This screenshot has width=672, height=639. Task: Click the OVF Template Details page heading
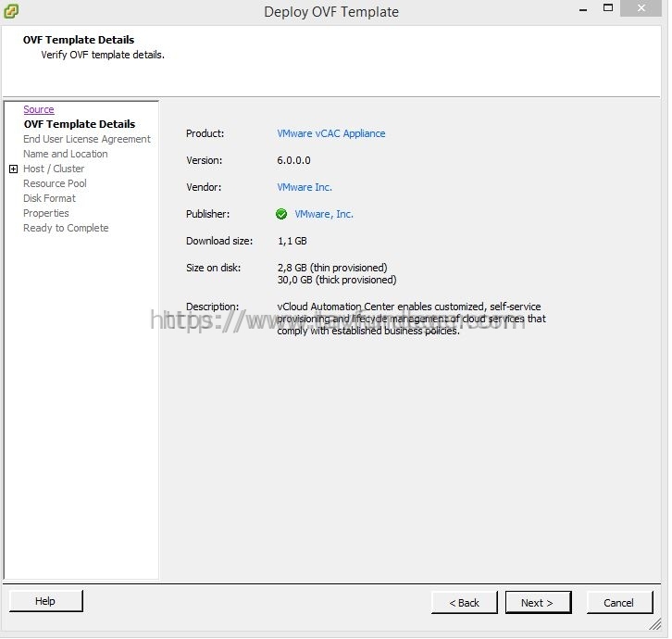[x=79, y=40]
